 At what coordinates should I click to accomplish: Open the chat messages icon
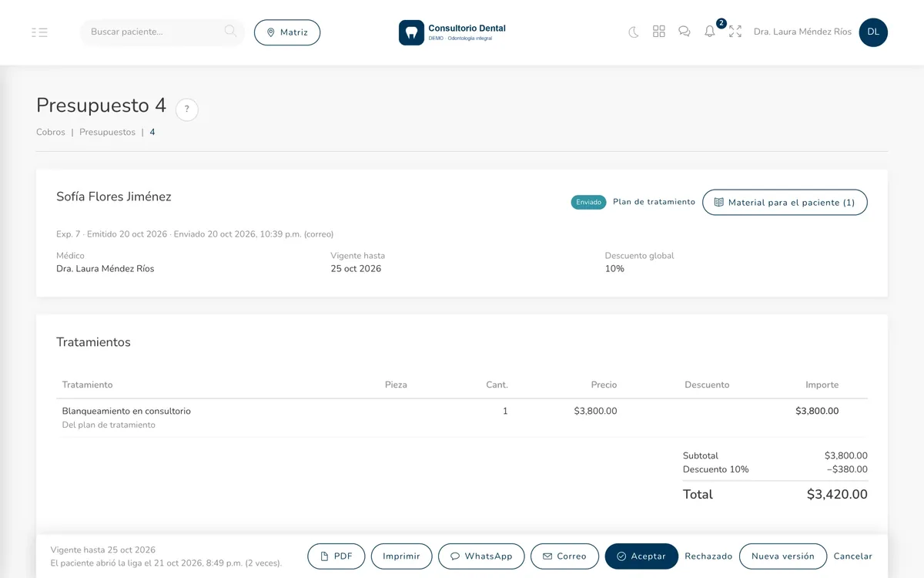tap(685, 32)
